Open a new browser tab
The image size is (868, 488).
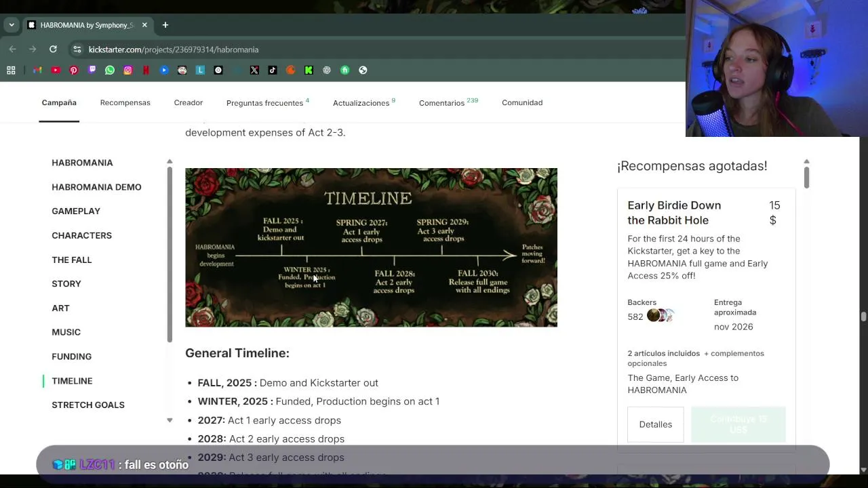click(165, 25)
